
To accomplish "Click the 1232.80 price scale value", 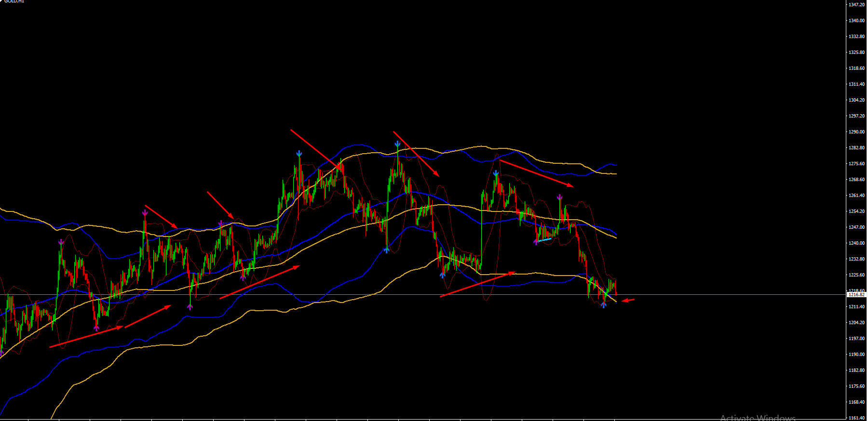I will (x=856, y=259).
